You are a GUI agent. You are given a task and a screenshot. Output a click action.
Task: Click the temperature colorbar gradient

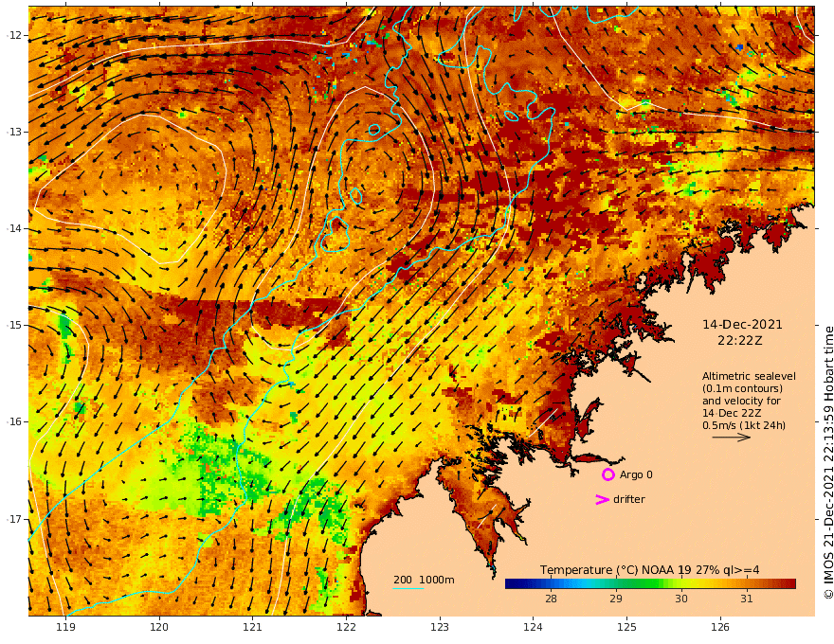click(650, 584)
